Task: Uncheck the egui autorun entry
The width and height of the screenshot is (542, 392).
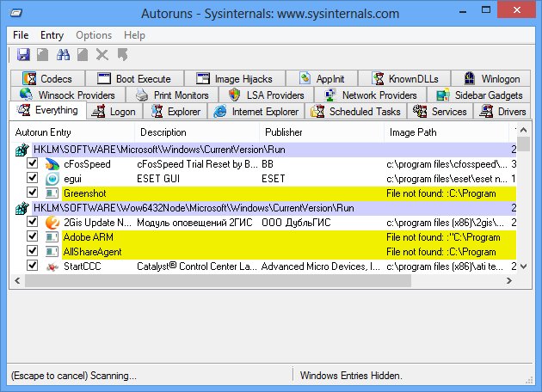Action: coord(33,178)
